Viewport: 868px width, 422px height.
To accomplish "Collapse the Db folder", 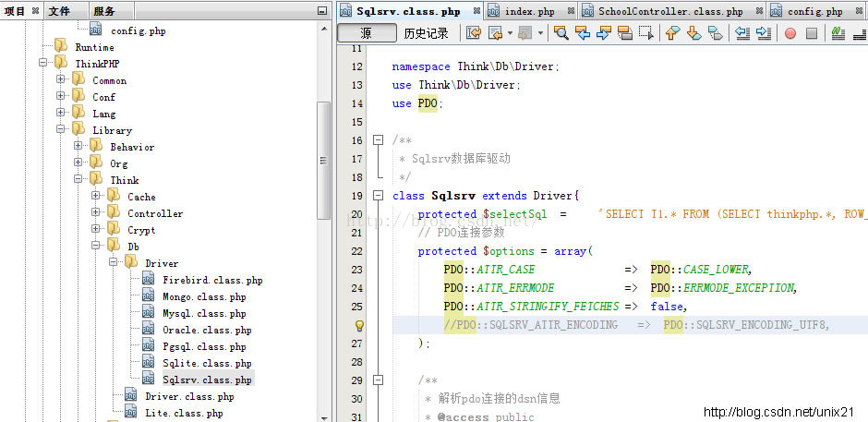I will point(96,246).
